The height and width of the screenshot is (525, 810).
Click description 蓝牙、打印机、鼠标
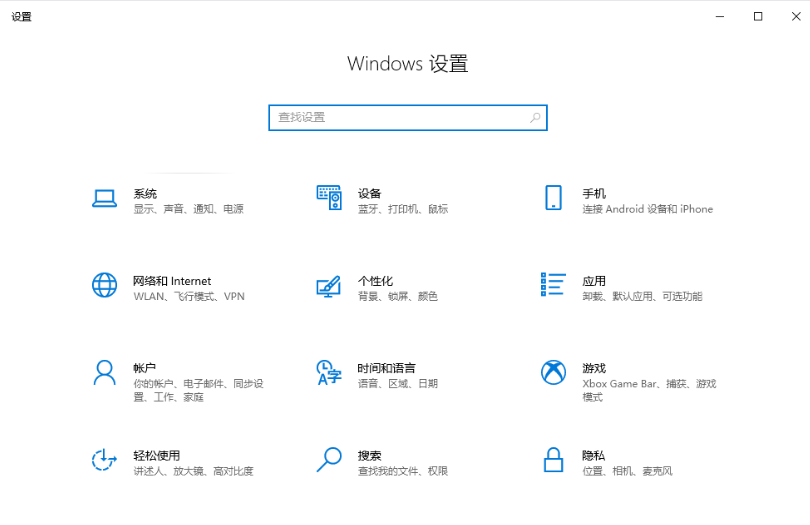(x=403, y=209)
